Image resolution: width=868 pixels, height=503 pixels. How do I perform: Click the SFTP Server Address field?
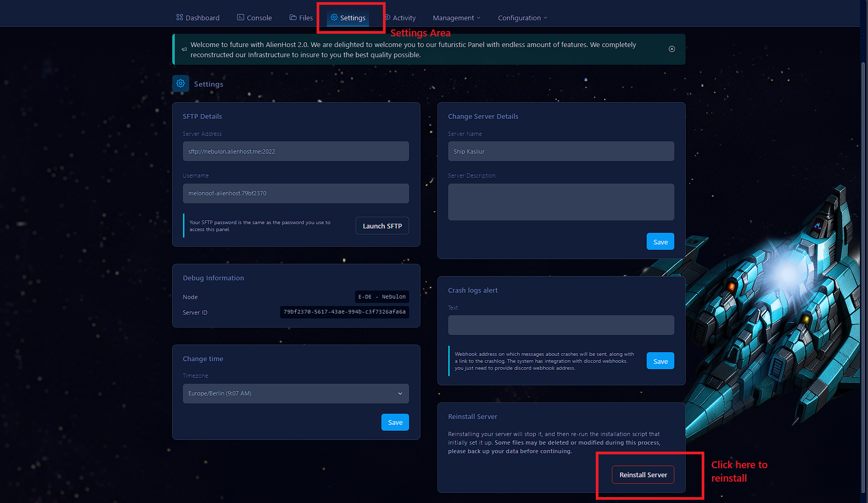[296, 151]
